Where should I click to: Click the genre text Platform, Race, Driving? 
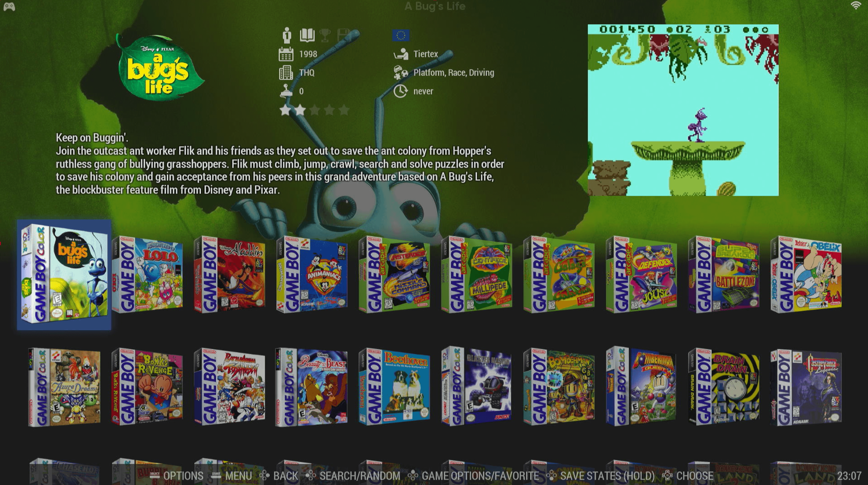point(454,73)
